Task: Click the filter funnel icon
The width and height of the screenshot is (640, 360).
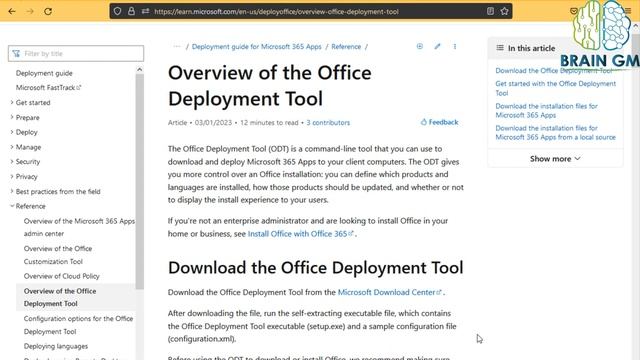Action: click(x=16, y=53)
